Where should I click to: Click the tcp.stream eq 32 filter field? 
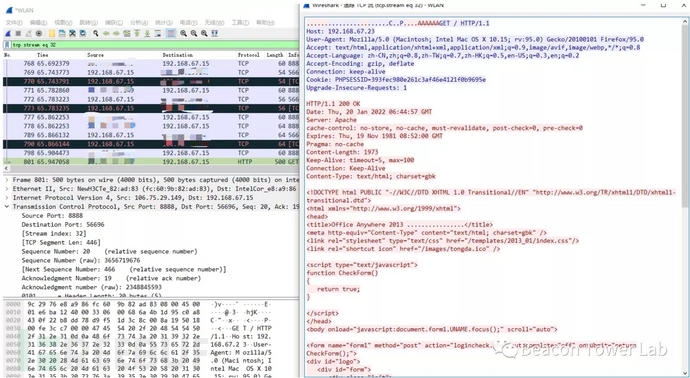coord(154,45)
